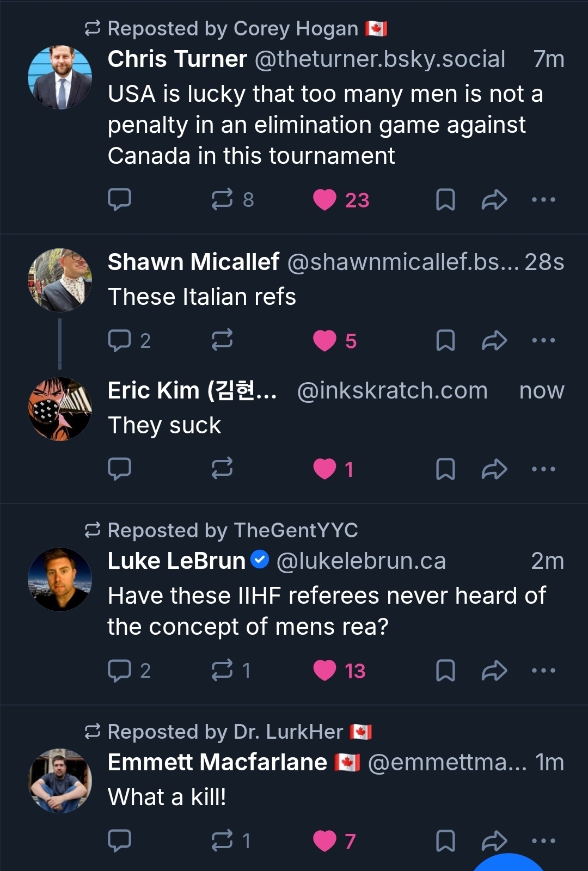Screen dimensions: 588x871
Task: Open the Reposted by Corey Hogan link
Action: 233,28
